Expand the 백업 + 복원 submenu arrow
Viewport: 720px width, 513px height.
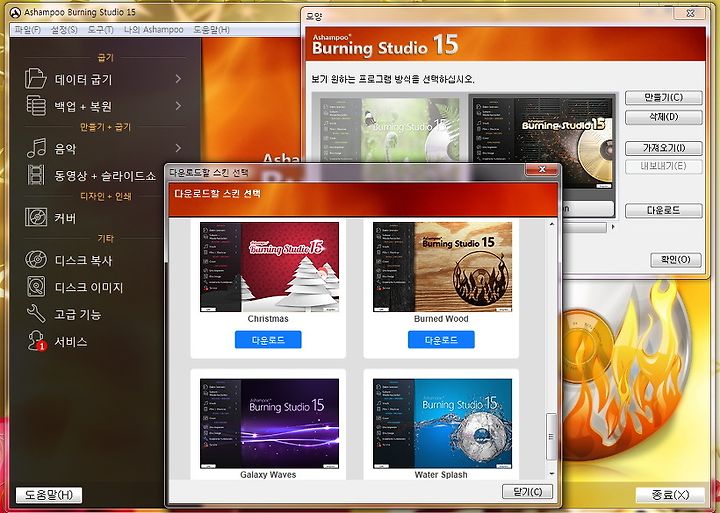[178, 106]
